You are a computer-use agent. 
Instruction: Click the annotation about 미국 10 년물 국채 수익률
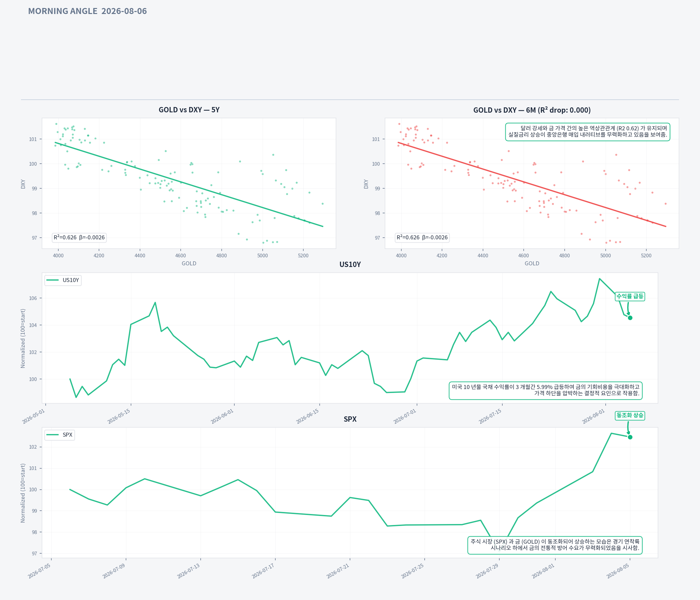546,390
